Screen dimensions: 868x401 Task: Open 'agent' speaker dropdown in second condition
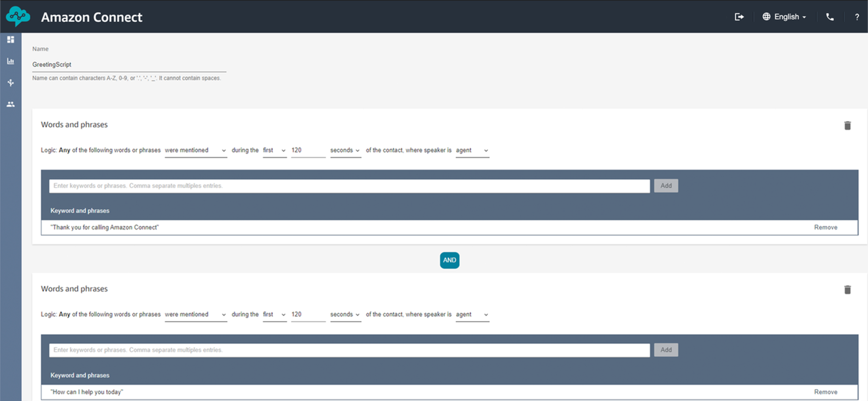[x=473, y=315]
